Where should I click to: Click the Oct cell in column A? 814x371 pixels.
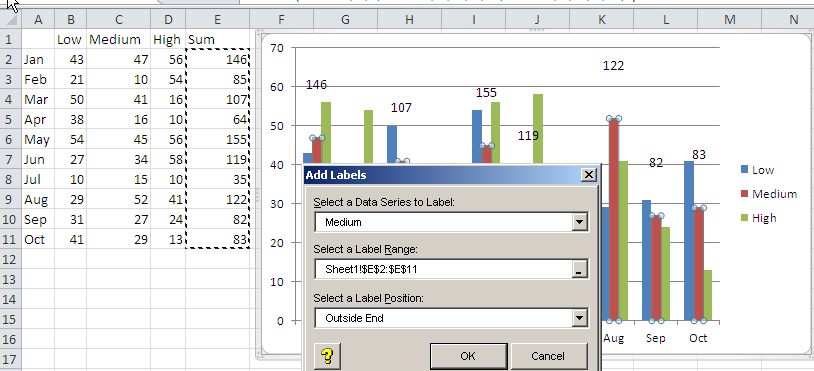coord(38,239)
